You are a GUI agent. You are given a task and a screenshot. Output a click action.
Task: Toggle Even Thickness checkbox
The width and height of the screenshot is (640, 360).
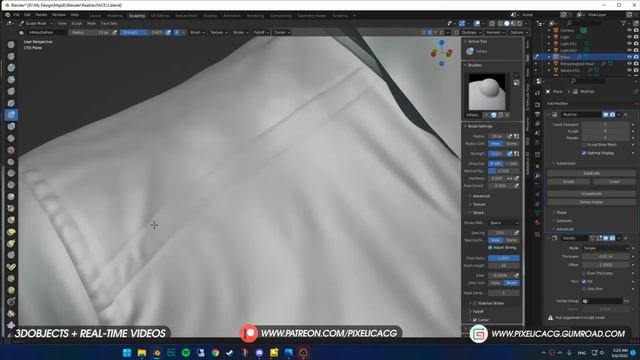pos(584,273)
